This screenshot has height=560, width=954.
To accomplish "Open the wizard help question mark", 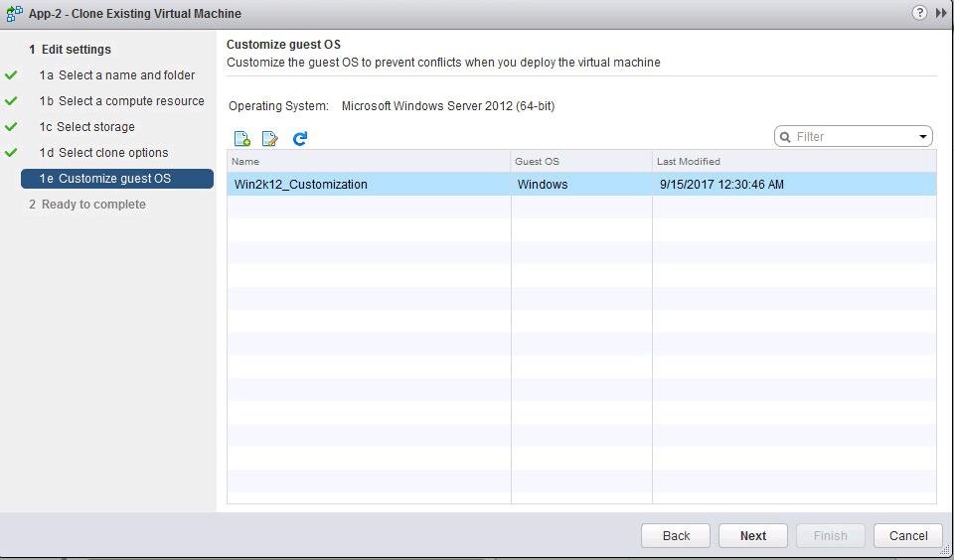I will [919, 13].
